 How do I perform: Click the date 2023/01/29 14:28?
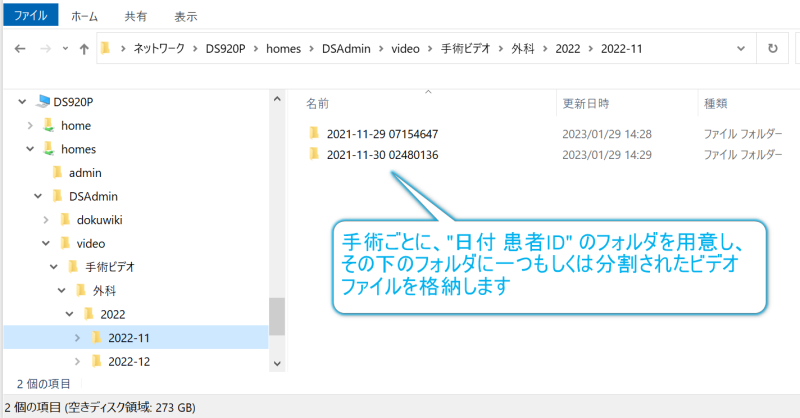607,134
